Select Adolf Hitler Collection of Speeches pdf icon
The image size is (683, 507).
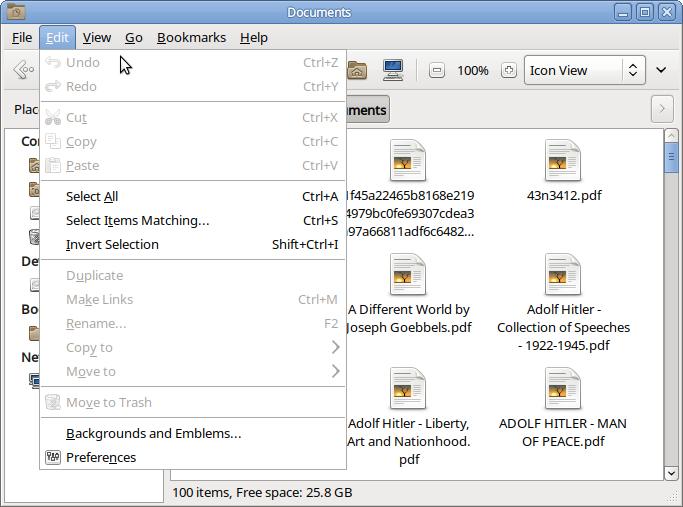click(563, 274)
